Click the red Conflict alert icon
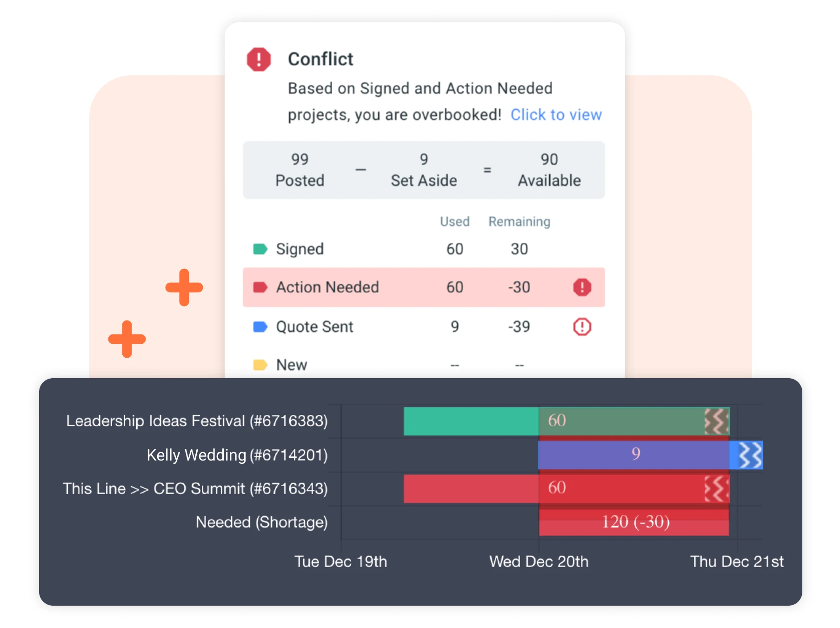 [259, 60]
